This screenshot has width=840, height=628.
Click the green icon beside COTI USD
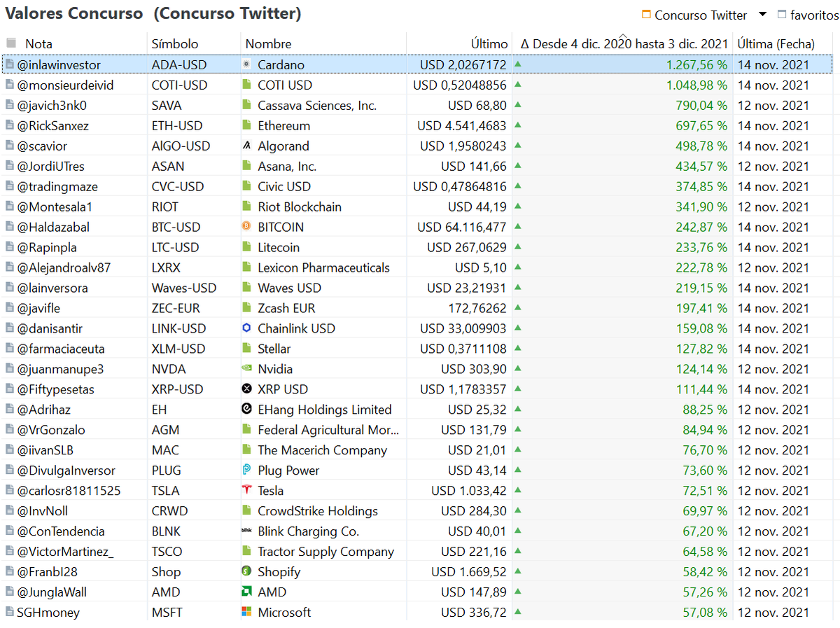click(246, 85)
